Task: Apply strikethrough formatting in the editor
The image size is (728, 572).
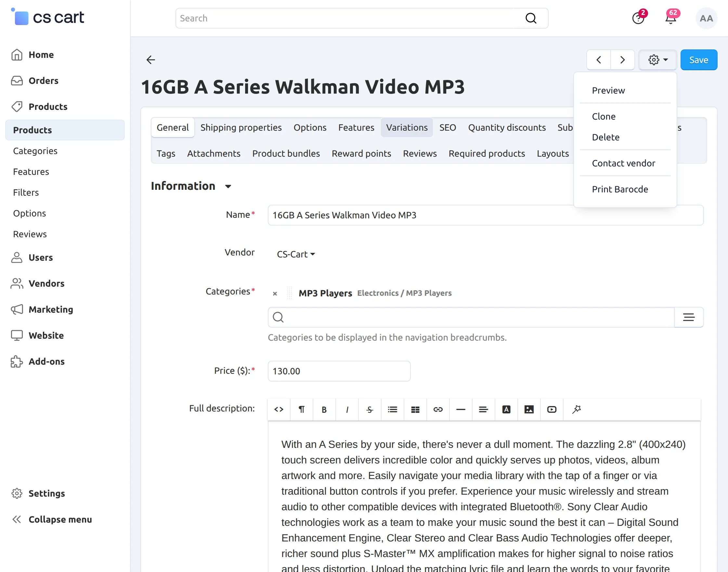Action: point(369,409)
